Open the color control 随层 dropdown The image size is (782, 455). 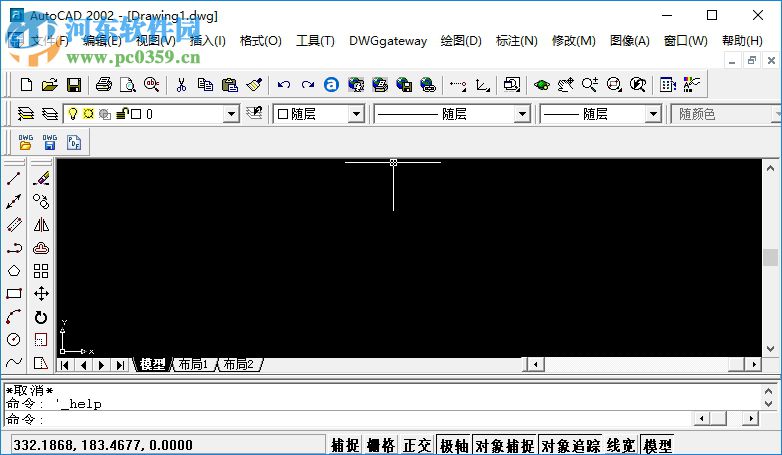coord(356,114)
